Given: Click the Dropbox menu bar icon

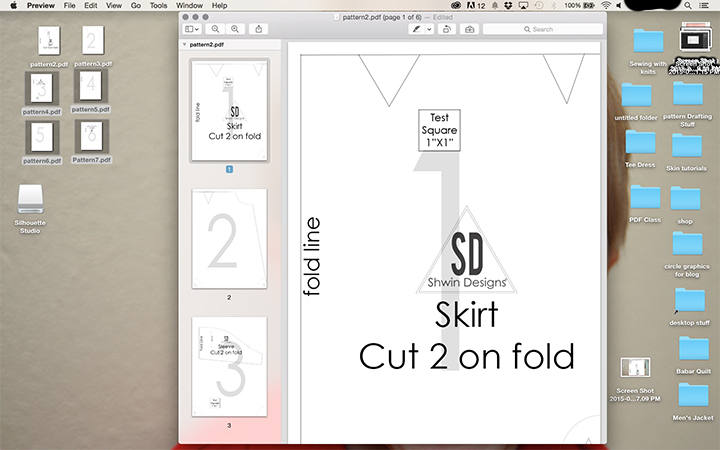Looking at the screenshot, I should [508, 6].
